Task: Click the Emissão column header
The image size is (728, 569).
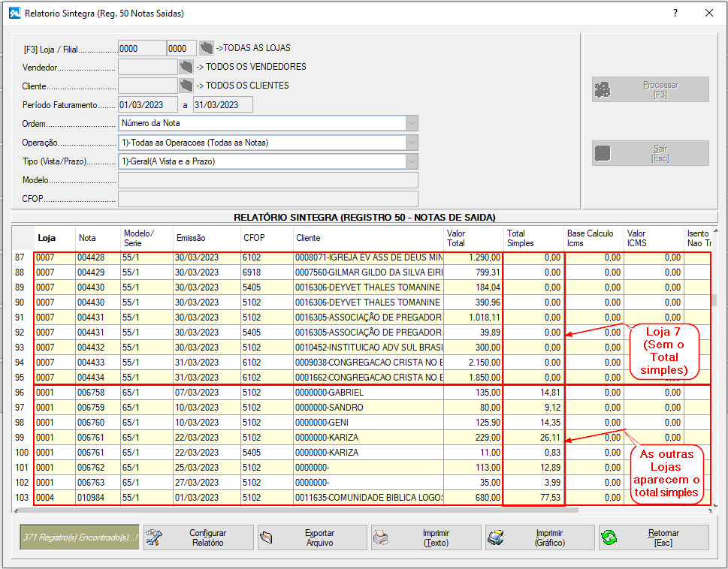Action: [x=207, y=239]
